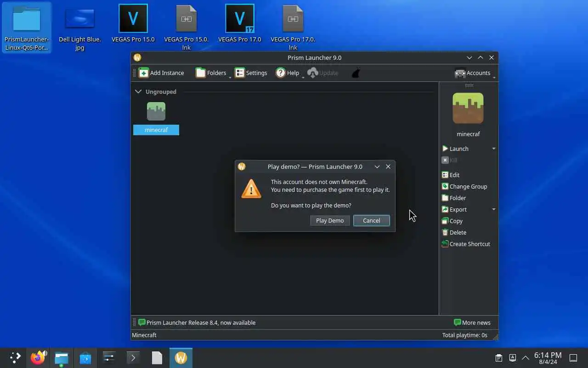This screenshot has width=588, height=368.
Task: Cancel the Play demo dialog
Action: (x=371, y=220)
